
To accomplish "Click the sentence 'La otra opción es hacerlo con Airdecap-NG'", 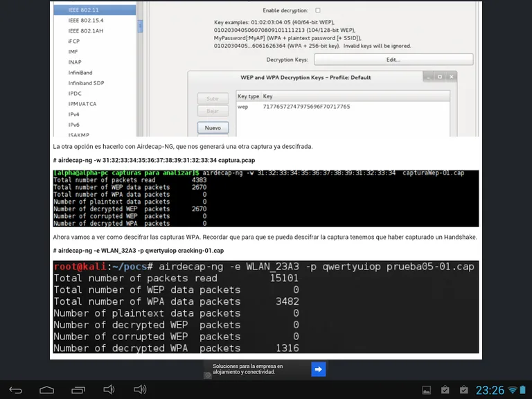I will (183, 147).
